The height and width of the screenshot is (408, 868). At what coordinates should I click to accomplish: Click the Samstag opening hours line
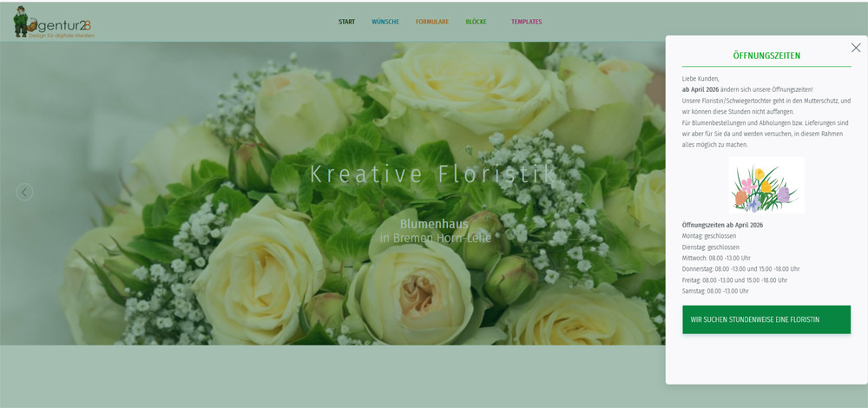click(x=716, y=291)
